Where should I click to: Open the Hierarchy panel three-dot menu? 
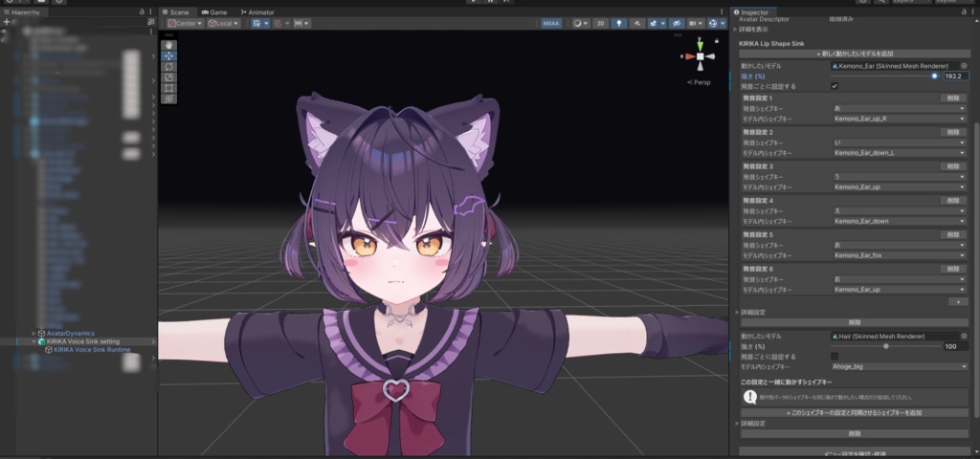150,11
